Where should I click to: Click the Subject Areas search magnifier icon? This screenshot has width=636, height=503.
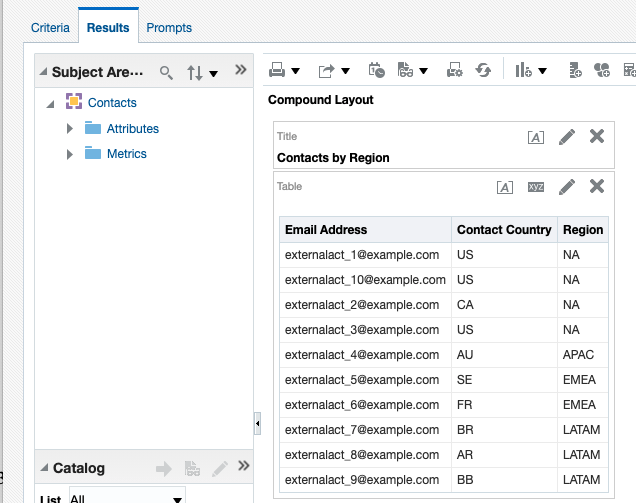166,72
